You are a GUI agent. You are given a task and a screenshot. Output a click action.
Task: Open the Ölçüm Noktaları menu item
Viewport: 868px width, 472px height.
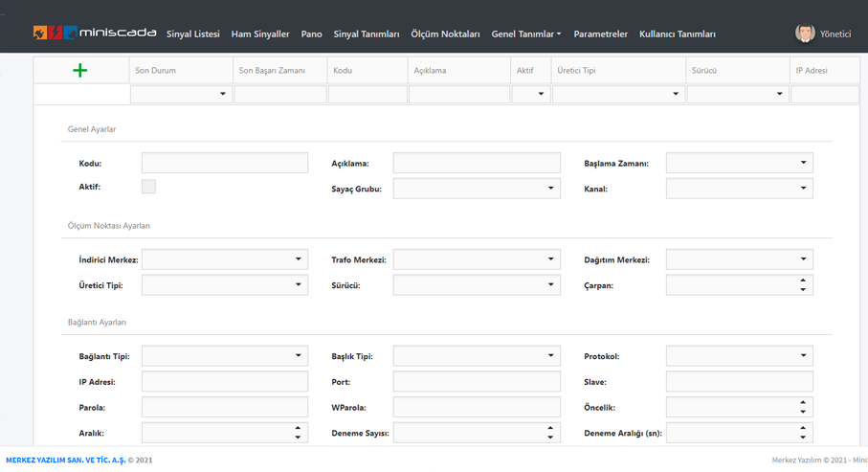[445, 34]
